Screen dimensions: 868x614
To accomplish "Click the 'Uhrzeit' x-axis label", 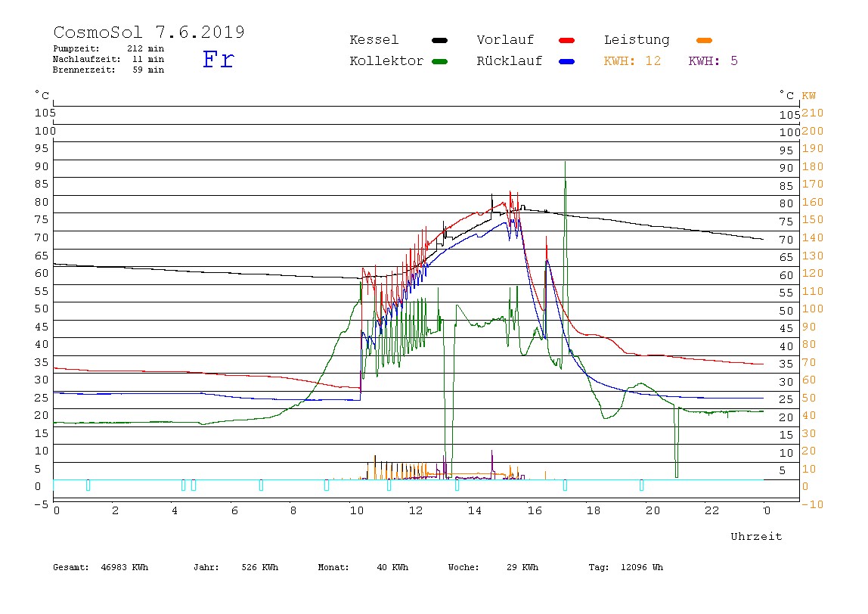I will click(x=756, y=536).
